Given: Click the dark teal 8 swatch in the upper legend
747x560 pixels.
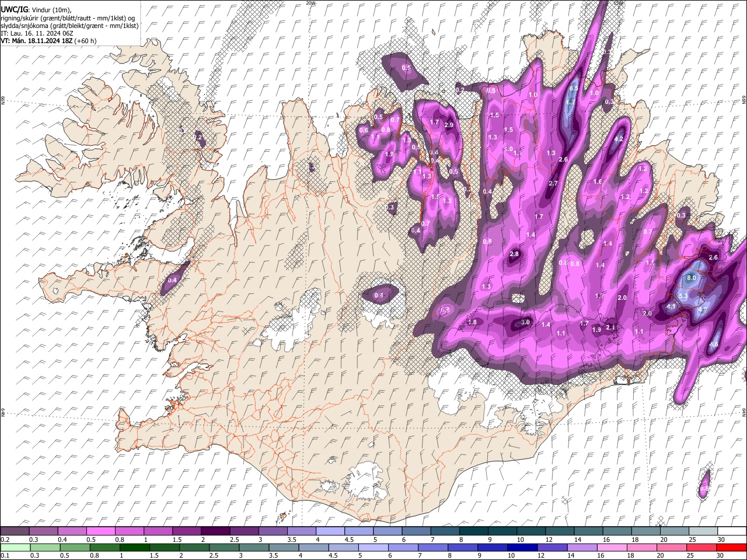Looking at the screenshot, I should coord(473,531).
